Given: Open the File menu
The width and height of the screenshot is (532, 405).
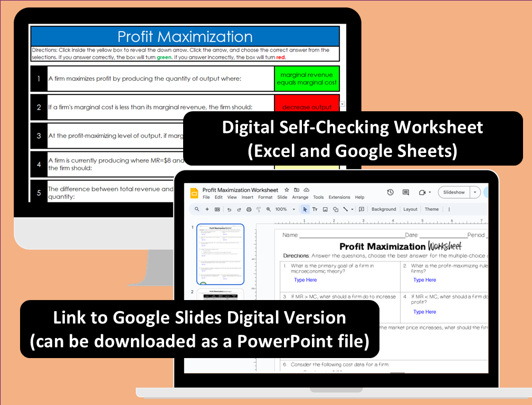Looking at the screenshot, I should [206, 197].
